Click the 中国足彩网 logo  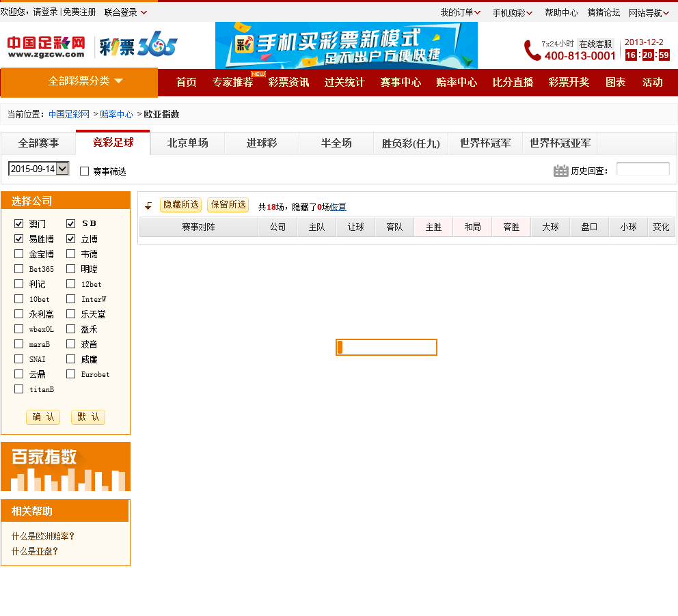[x=46, y=47]
